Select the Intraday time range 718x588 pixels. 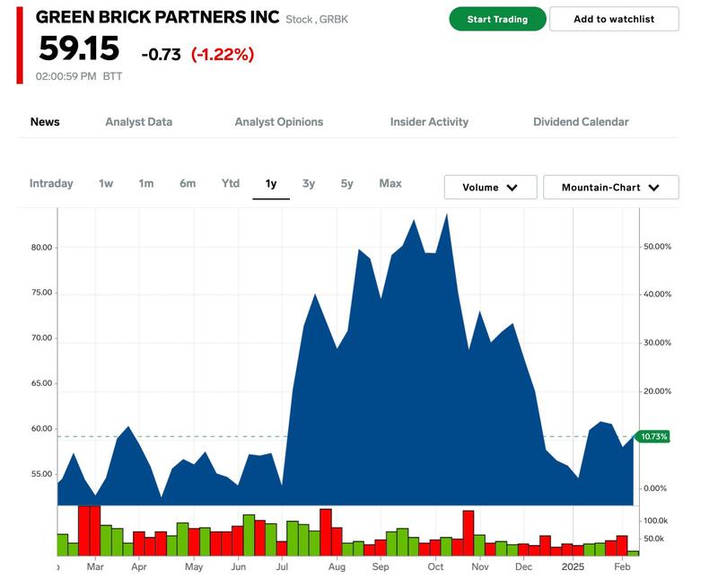tap(51, 184)
